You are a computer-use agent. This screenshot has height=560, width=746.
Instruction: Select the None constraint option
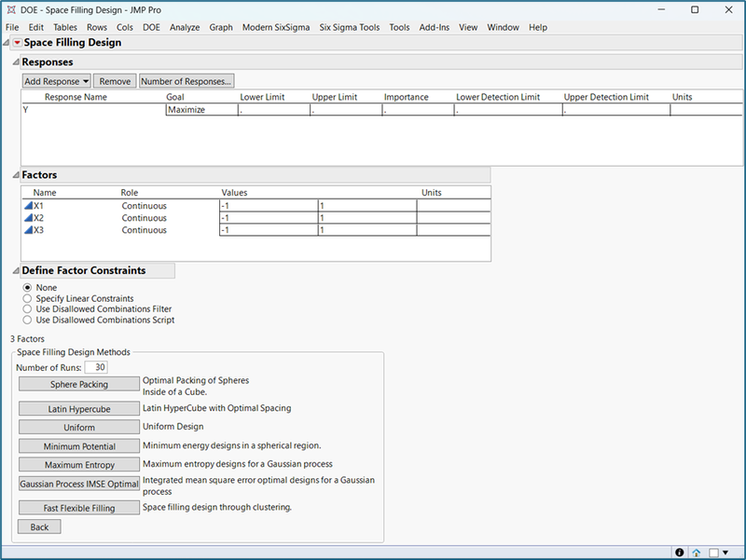pos(27,288)
